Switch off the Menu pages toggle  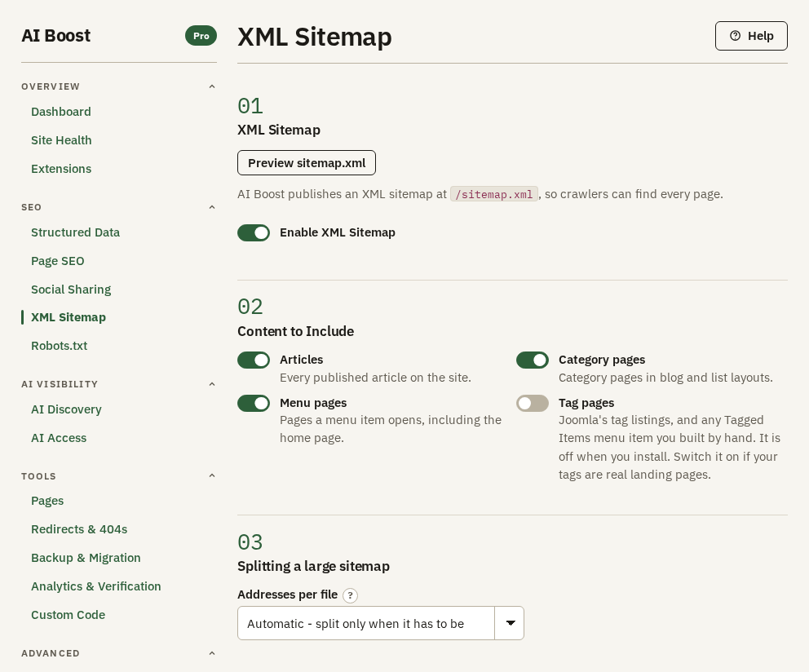point(254,403)
